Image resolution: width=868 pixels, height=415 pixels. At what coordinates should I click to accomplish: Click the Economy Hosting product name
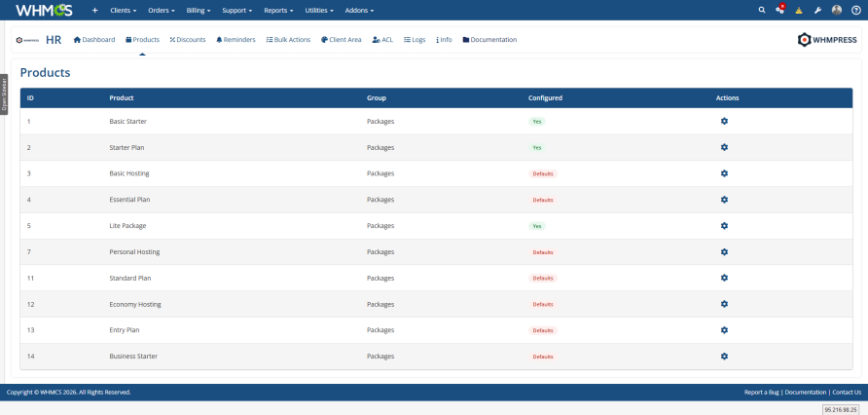135,304
